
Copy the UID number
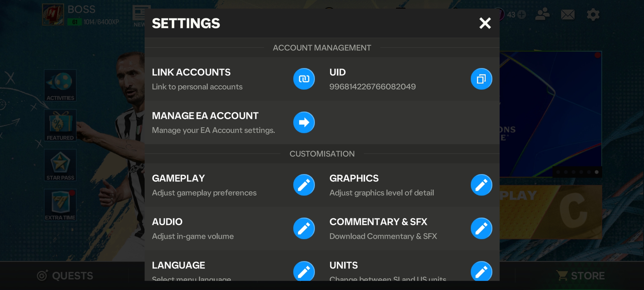click(481, 79)
